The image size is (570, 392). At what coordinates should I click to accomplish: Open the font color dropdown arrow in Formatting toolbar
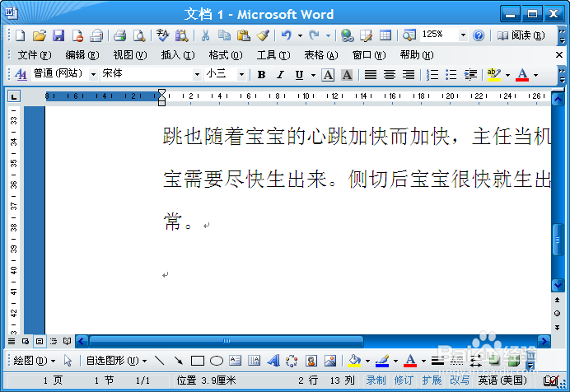coord(535,75)
